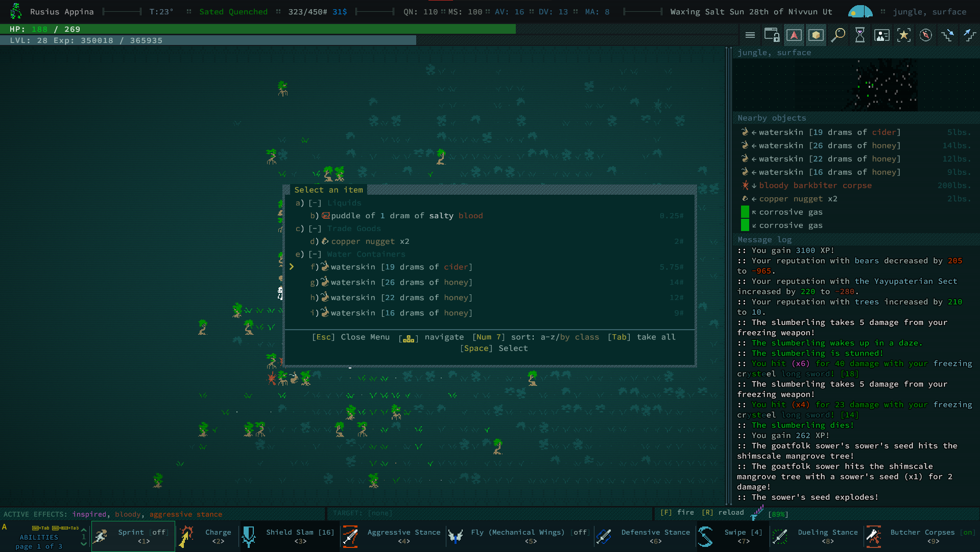Viewport: 980px width, 552px height.
Task: Click the magnifying glass look icon
Action: pyautogui.click(x=838, y=35)
